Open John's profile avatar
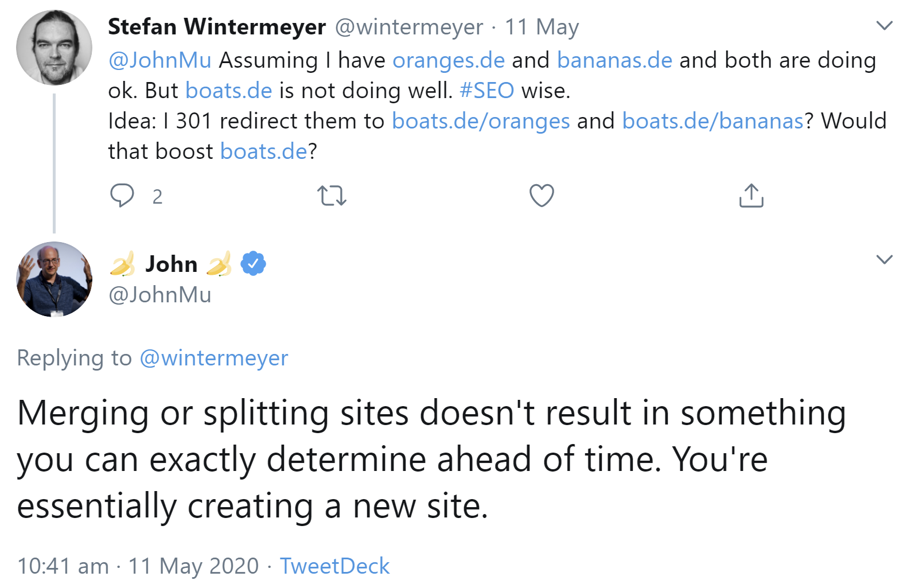Image resolution: width=915 pixels, height=588 pixels. tap(54, 279)
